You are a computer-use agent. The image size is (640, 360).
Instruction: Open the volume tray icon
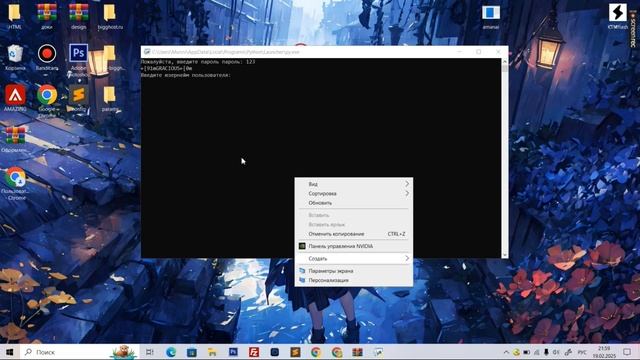556,352
